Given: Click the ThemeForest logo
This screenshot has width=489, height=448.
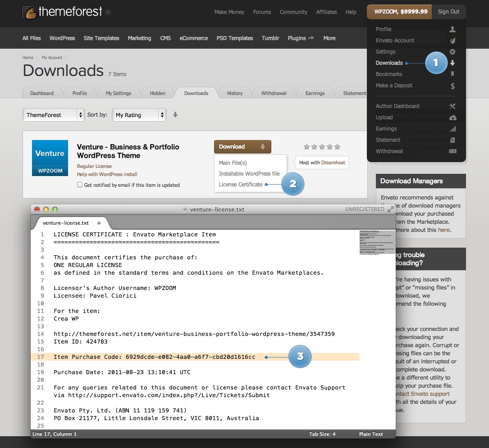Looking at the screenshot, I should click(62, 12).
